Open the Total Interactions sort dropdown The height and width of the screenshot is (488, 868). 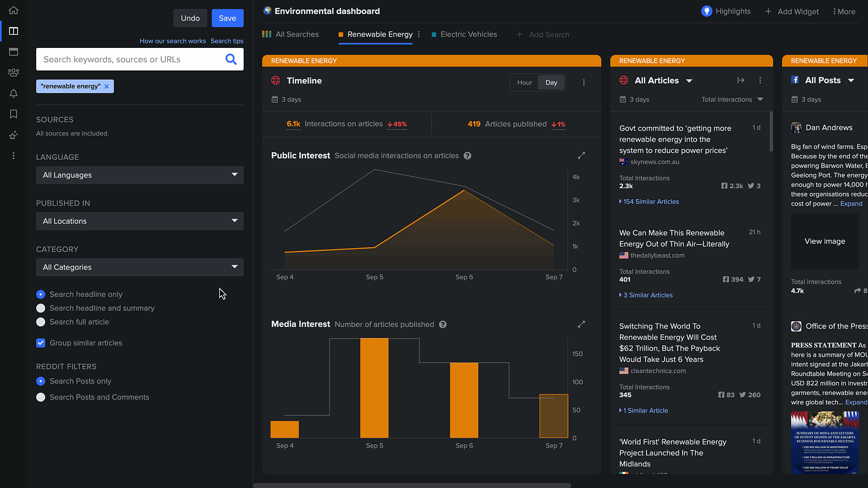[732, 99]
